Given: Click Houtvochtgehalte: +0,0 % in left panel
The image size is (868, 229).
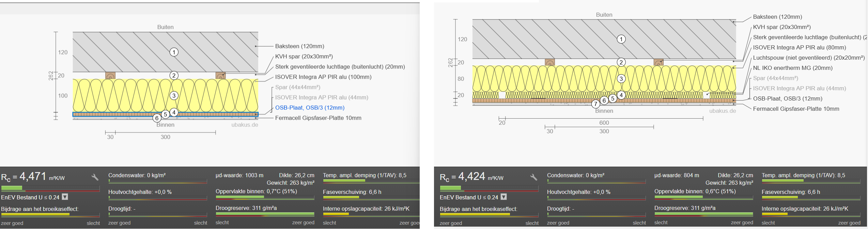Looking at the screenshot, I should (140, 192).
